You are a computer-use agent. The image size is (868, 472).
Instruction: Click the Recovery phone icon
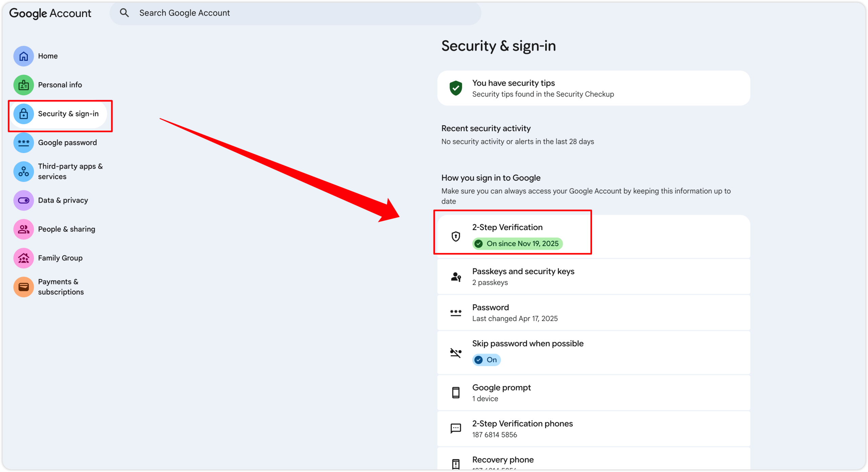456,464
